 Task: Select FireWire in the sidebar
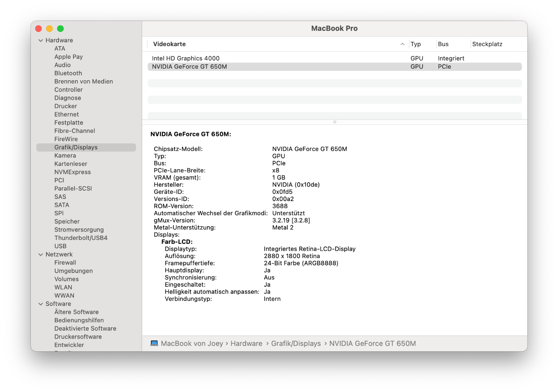click(x=66, y=139)
